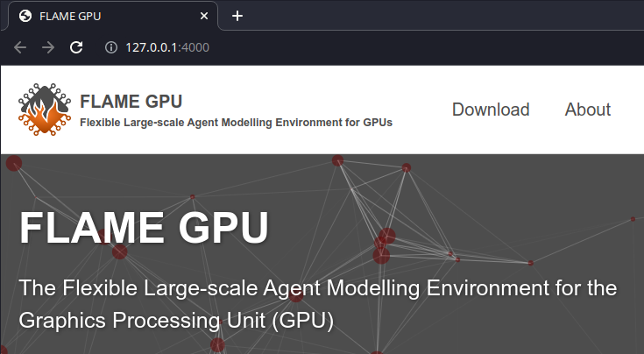Click the tagline 'Flexible Large-scale Agent Modelling Environment for GPUs'

coord(237,123)
